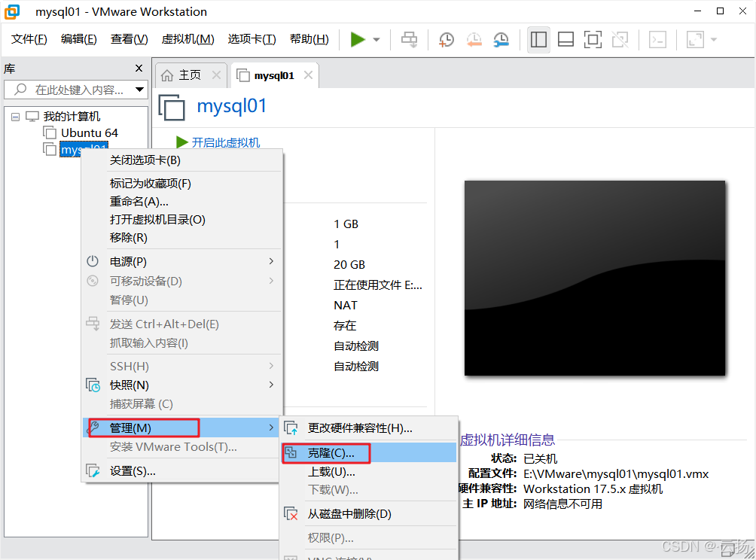Click the wrench icon beside 管理(M)

[93, 427]
